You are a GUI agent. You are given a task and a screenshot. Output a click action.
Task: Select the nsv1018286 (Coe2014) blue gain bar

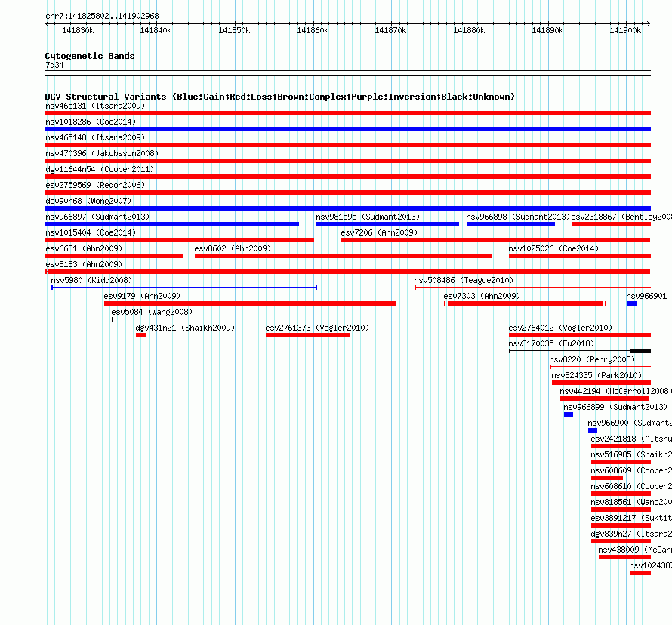347,129
